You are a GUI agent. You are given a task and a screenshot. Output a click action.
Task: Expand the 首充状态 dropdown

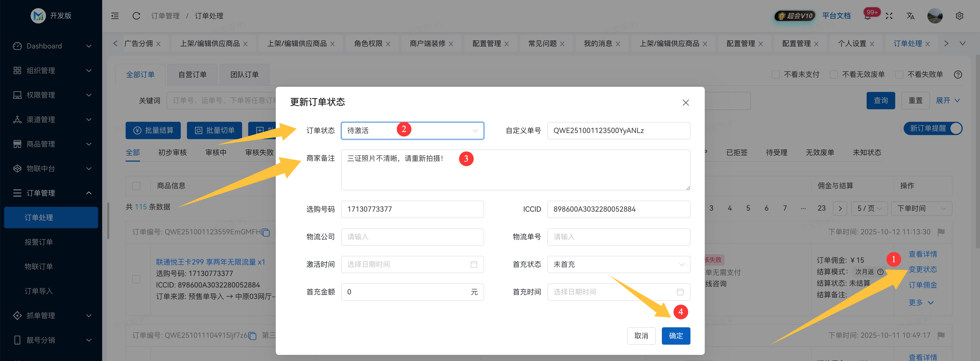[x=618, y=264]
